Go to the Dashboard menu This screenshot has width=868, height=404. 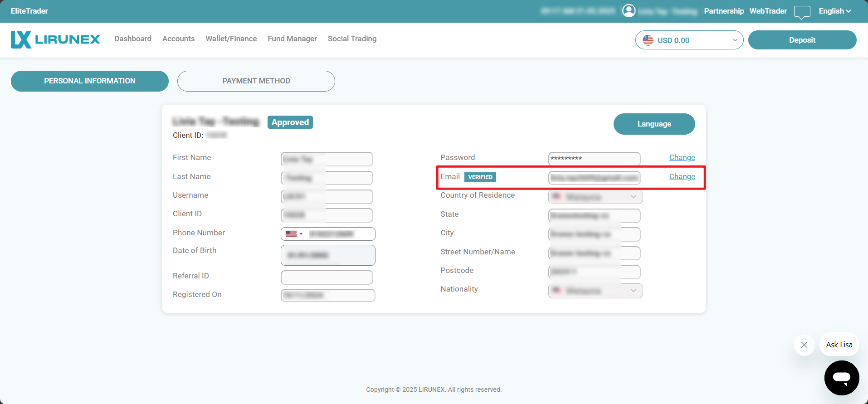pos(133,39)
